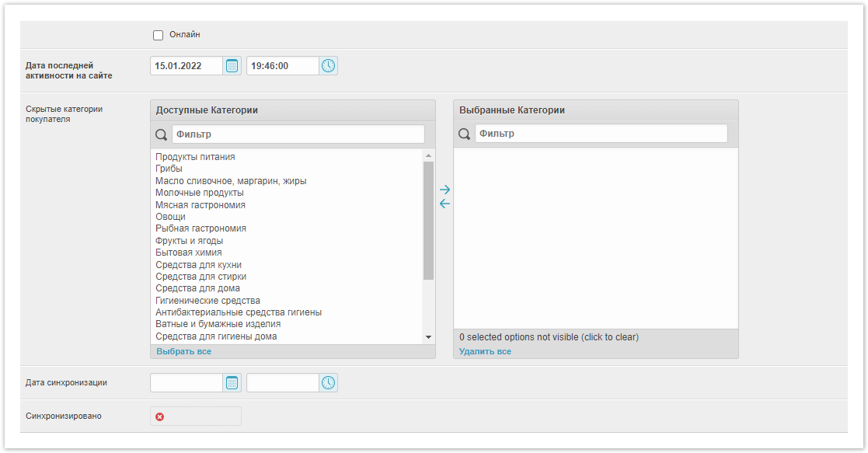The width and height of the screenshot is (868, 453).
Task: Click the 15.01.2022 date field
Action: [186, 66]
